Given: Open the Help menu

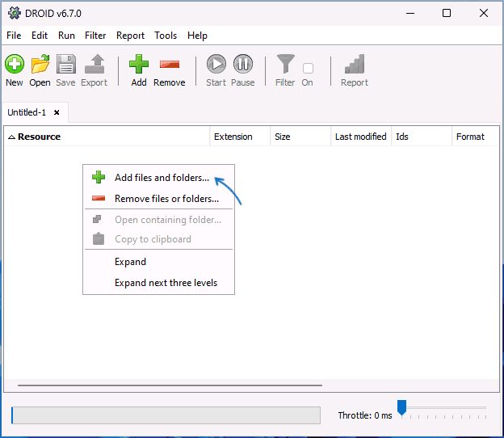Looking at the screenshot, I should point(197,36).
